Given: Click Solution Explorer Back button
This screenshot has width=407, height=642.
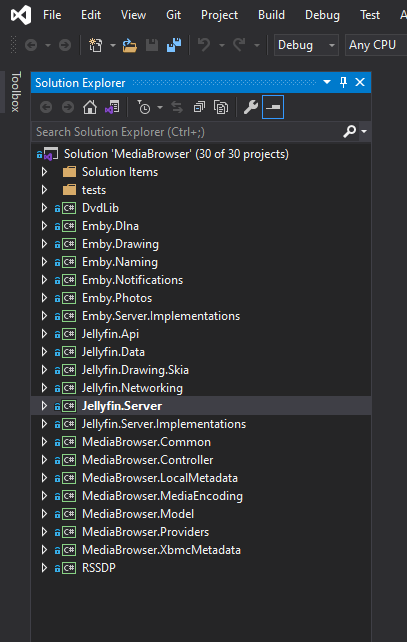Looking at the screenshot, I should click(x=46, y=108).
